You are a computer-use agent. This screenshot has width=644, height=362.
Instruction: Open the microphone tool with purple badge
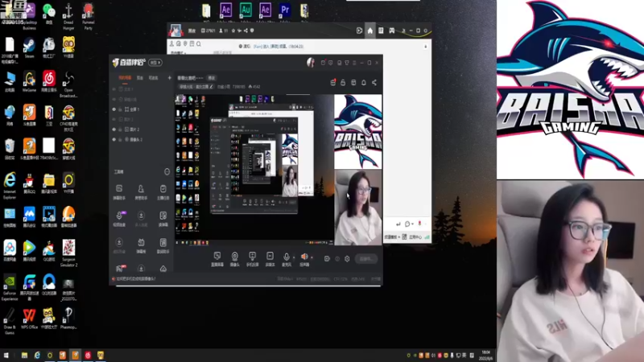pos(119,216)
